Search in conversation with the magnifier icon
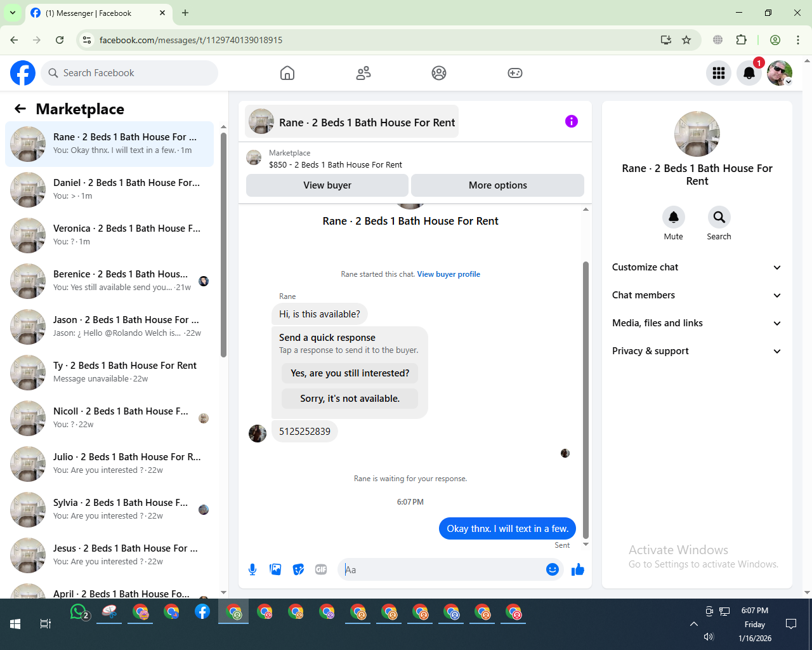Screen dimensions: 812x650 click(x=719, y=217)
